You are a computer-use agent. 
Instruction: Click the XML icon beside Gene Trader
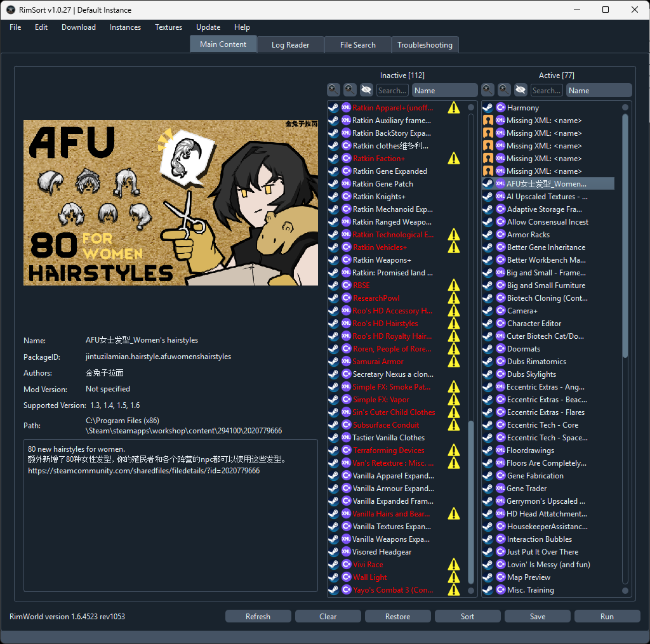point(501,488)
